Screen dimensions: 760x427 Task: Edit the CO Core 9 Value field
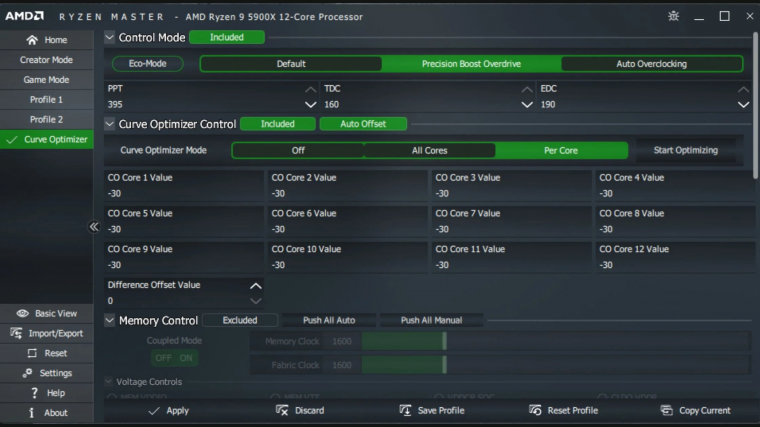point(184,257)
